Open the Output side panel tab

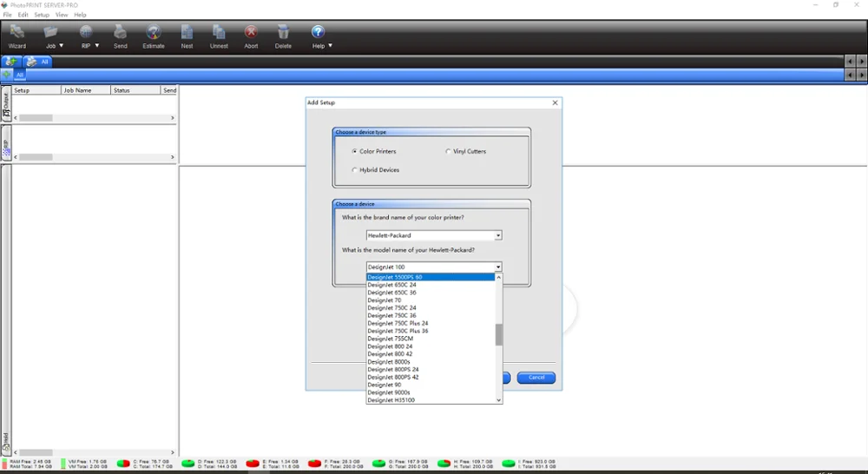pyautogui.click(x=6, y=103)
